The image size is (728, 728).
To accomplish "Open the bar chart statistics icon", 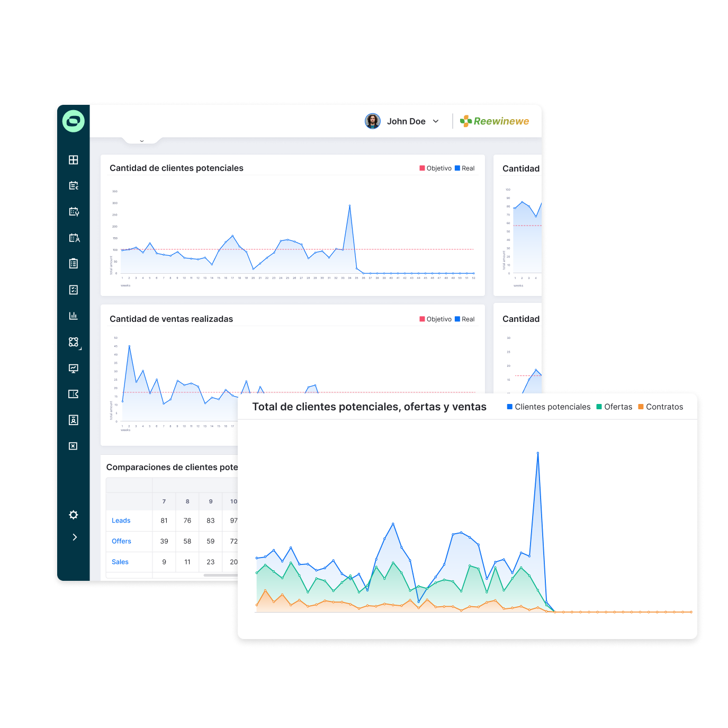I will click(x=74, y=316).
